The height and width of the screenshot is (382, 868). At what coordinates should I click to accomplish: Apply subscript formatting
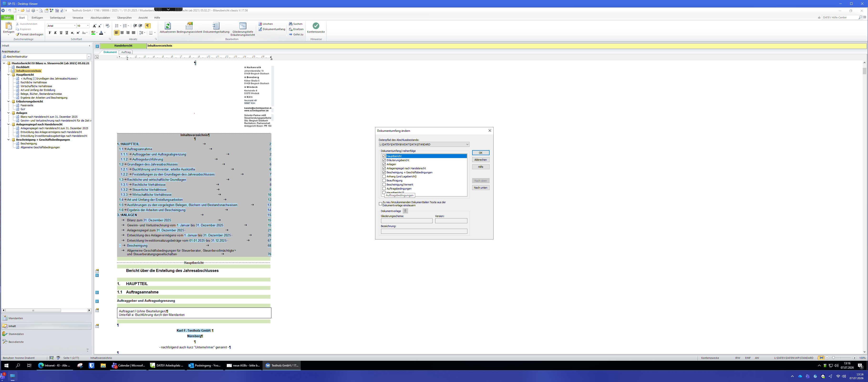72,33
